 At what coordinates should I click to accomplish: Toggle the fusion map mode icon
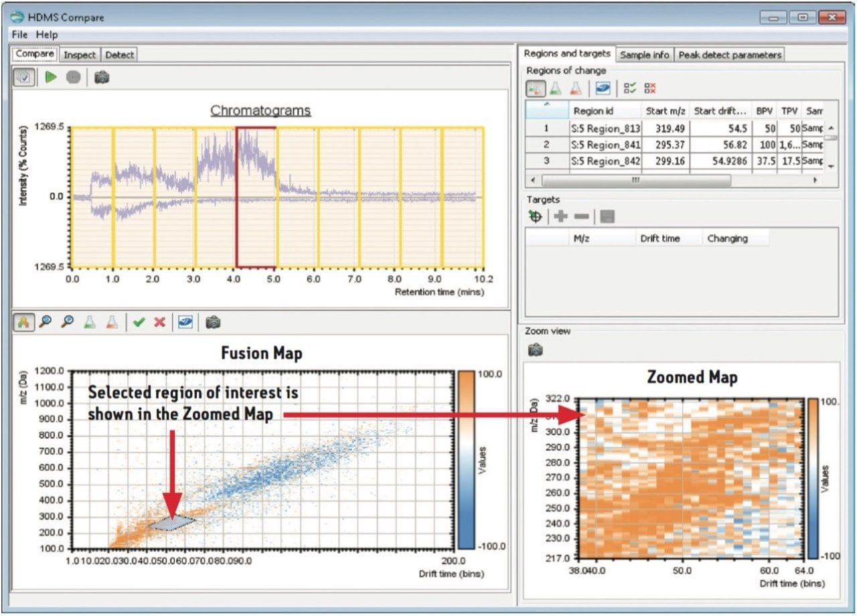click(23, 322)
